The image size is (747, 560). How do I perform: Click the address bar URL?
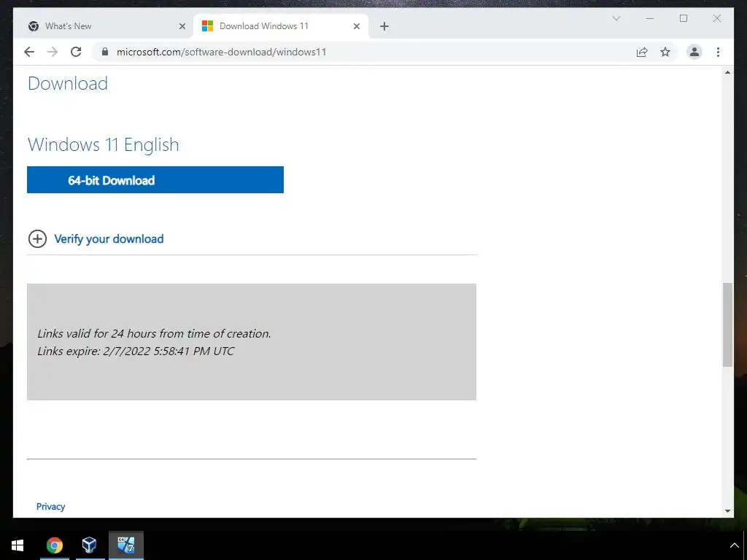[222, 52]
